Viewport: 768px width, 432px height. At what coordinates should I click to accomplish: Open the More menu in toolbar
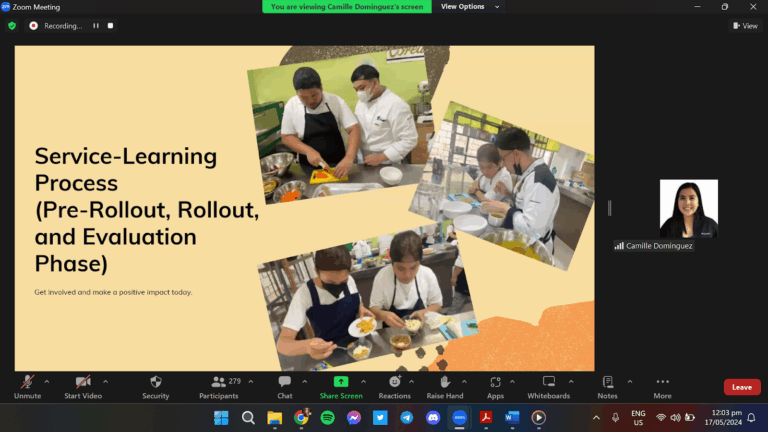click(662, 386)
